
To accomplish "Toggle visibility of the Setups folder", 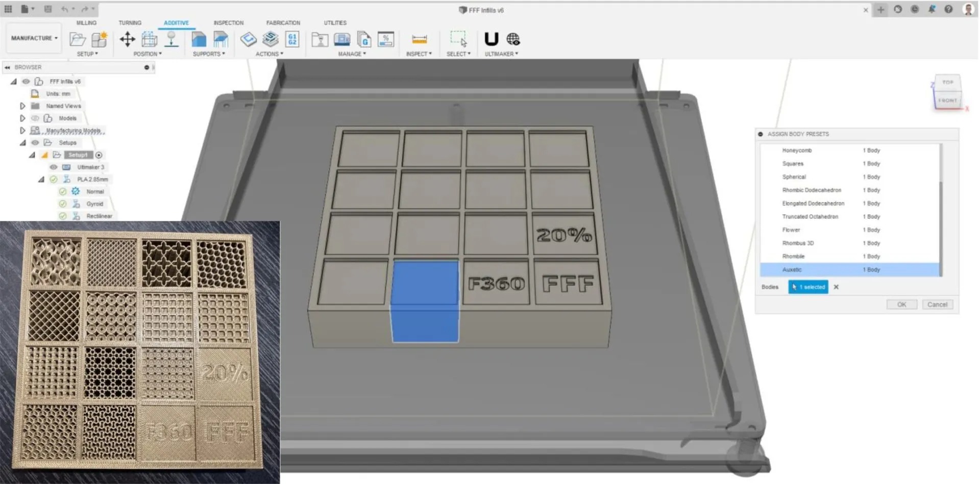I will 35,143.
